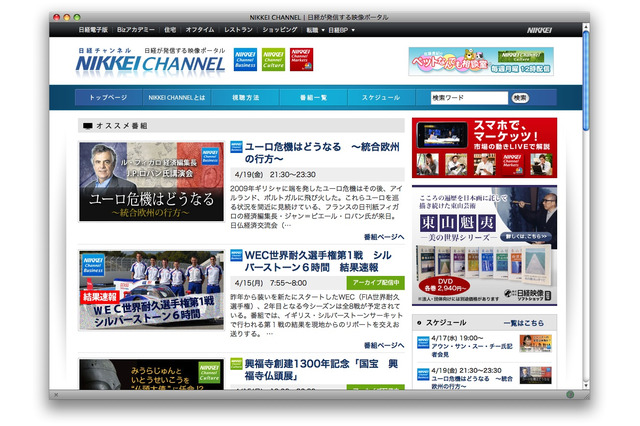Open 日経電子版 link in top bar
The image size is (640, 426).
tap(93, 30)
